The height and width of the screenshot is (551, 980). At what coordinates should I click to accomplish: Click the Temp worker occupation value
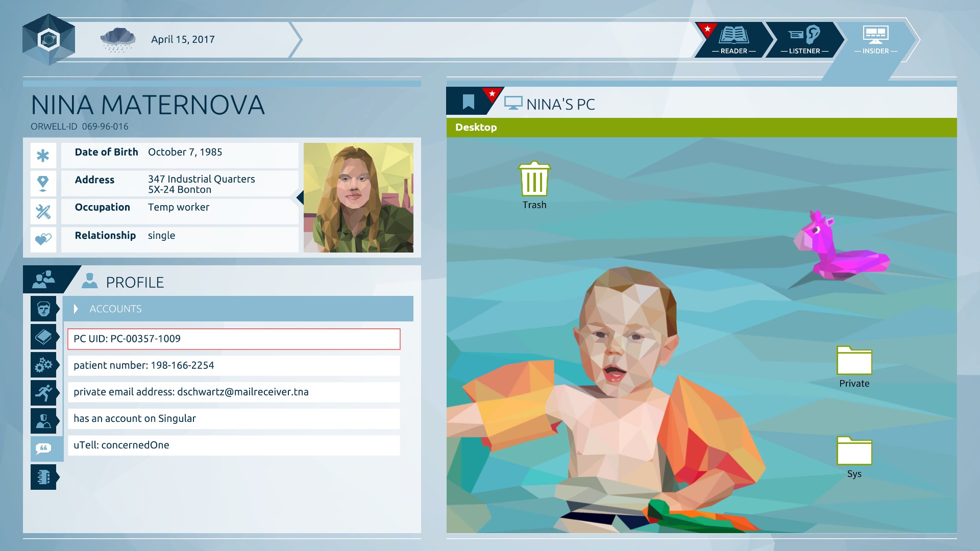(179, 207)
